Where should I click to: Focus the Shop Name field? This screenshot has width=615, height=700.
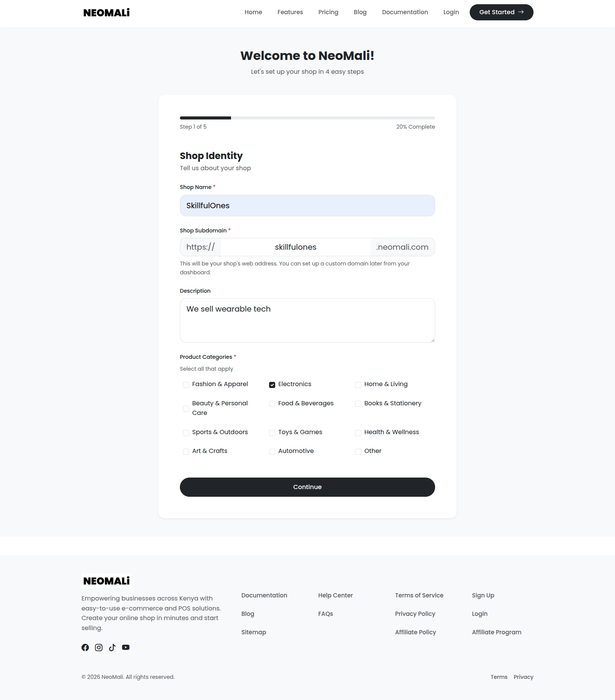pos(307,206)
